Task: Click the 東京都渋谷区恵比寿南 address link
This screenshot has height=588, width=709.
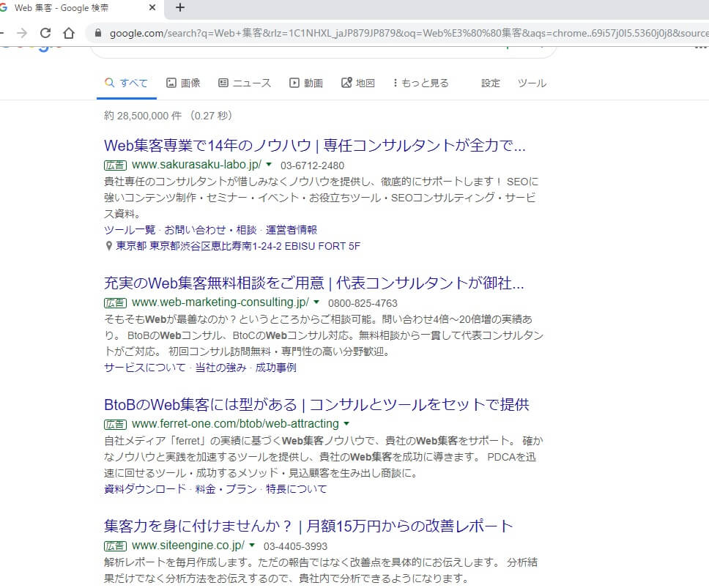Action: (238, 246)
